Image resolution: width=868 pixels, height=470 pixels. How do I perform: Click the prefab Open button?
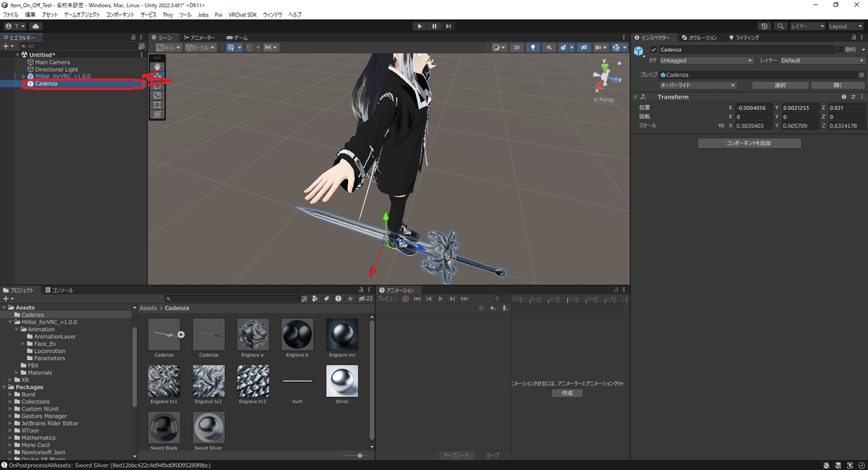838,85
